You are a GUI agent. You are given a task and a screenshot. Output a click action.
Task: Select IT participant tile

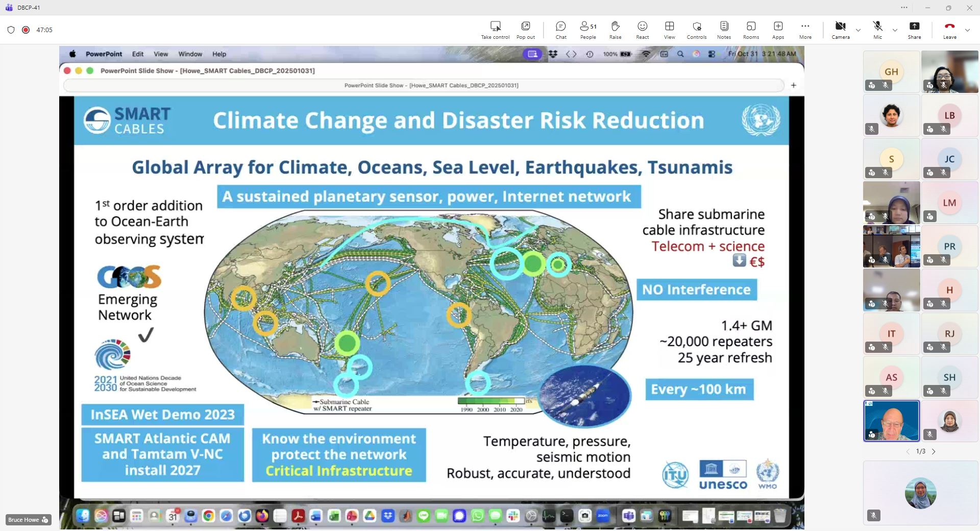pos(891,333)
